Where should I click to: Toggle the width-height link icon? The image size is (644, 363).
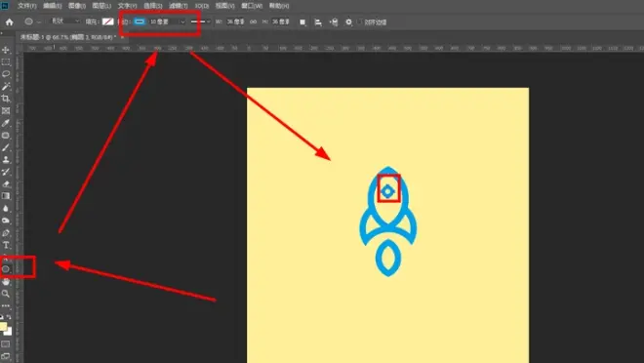pos(254,21)
